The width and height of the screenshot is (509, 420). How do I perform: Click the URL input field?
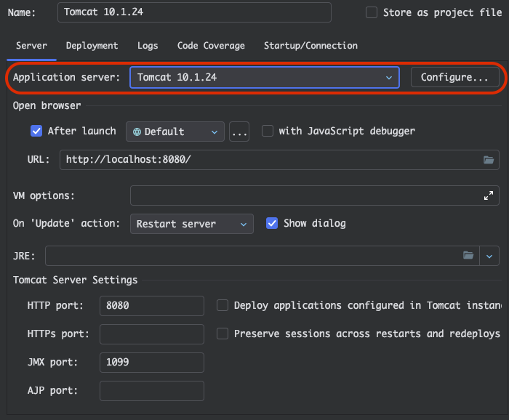279,160
